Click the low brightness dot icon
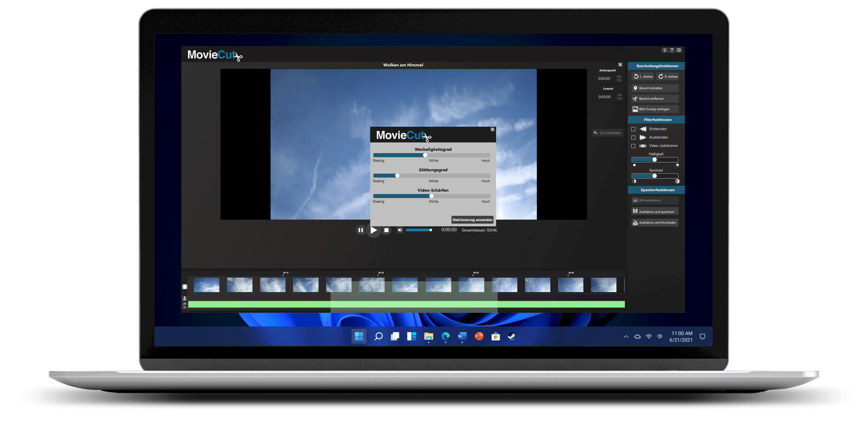Viewport: 868px width, 441px height. click(x=634, y=165)
